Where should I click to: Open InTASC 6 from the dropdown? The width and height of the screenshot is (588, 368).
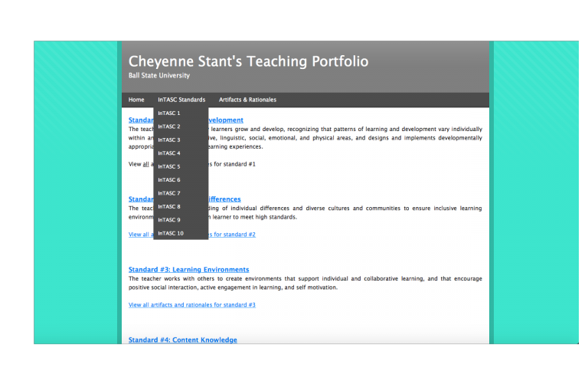click(169, 180)
